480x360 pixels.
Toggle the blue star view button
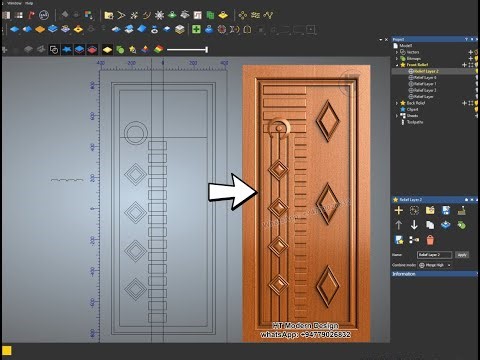[x=67, y=50]
